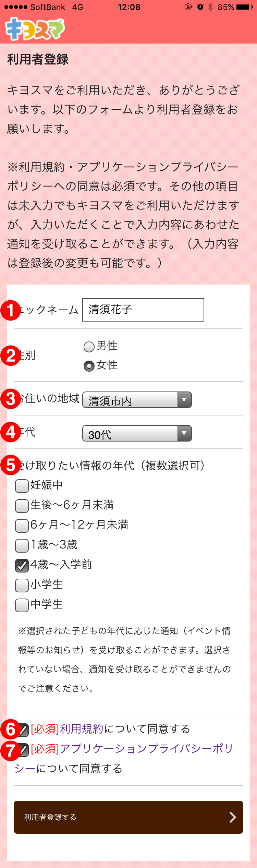The width and height of the screenshot is (257, 868).
Task: Click the nickname field containing 清須花子
Action: coord(143,310)
